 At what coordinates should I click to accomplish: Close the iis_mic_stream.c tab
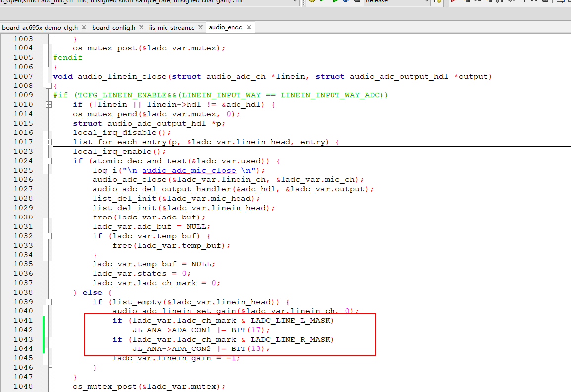200,27
